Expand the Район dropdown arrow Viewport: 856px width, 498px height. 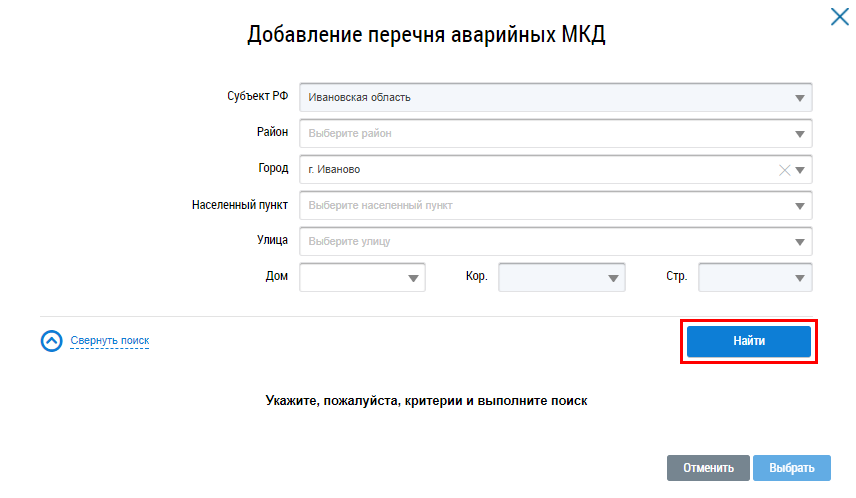799,134
